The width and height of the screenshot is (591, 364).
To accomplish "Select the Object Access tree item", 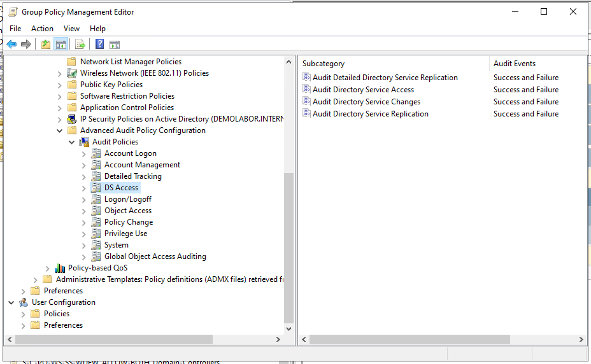I will 127,211.
